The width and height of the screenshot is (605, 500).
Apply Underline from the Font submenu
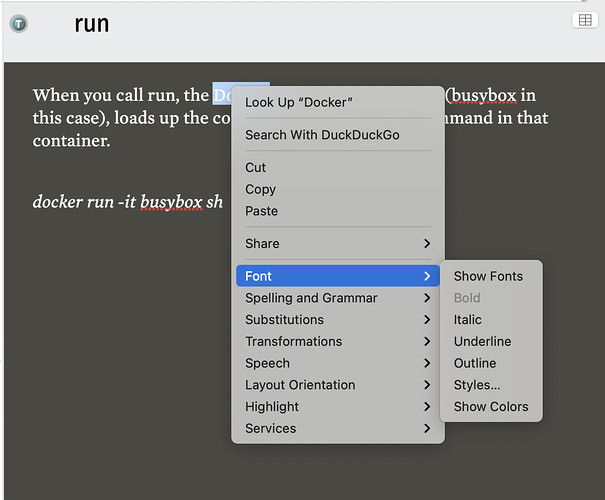(x=491, y=341)
